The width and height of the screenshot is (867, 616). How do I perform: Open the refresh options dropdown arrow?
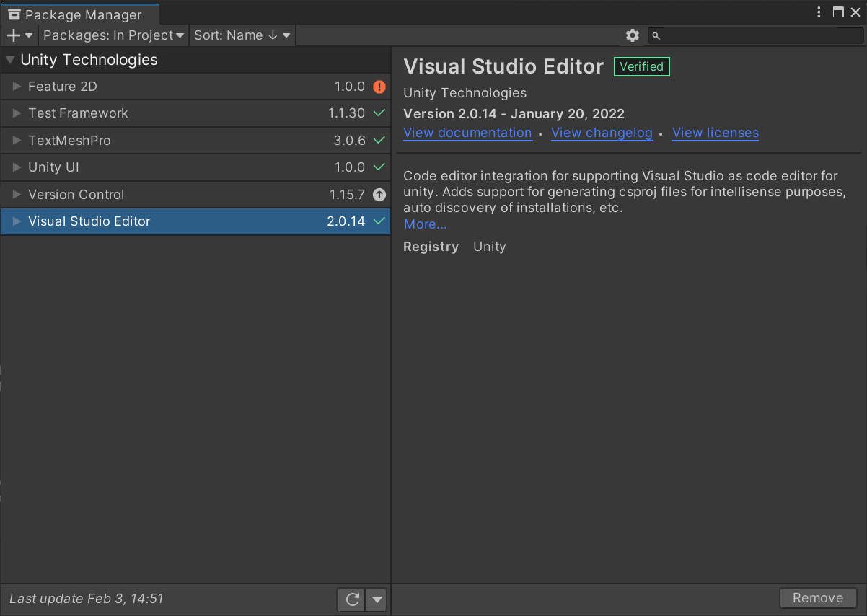click(377, 599)
